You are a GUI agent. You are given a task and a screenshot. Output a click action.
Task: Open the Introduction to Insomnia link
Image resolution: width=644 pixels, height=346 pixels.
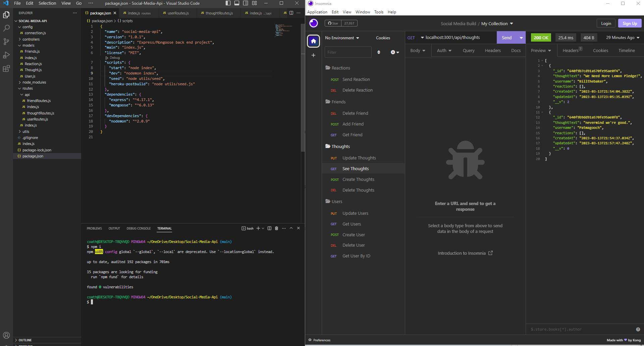tap(465, 253)
